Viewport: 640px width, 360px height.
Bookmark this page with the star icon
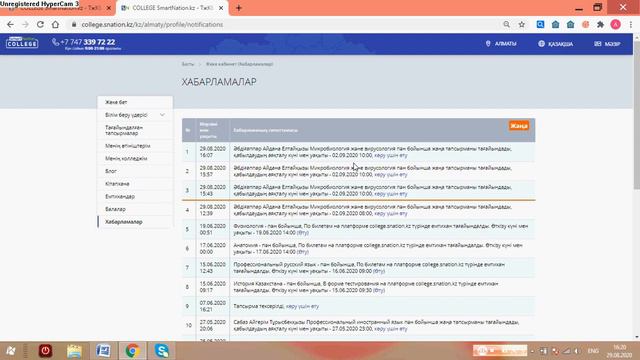pos(522,24)
